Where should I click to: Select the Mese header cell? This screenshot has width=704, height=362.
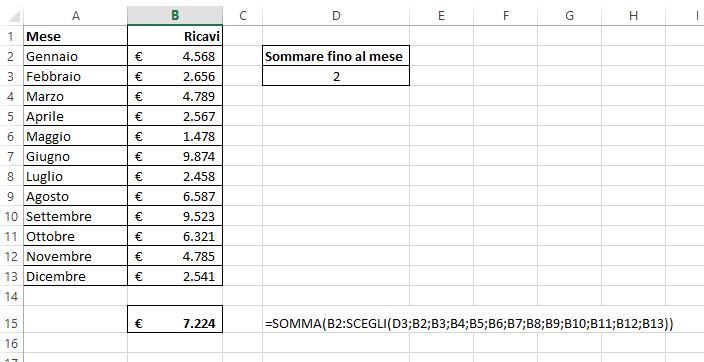[x=75, y=36]
